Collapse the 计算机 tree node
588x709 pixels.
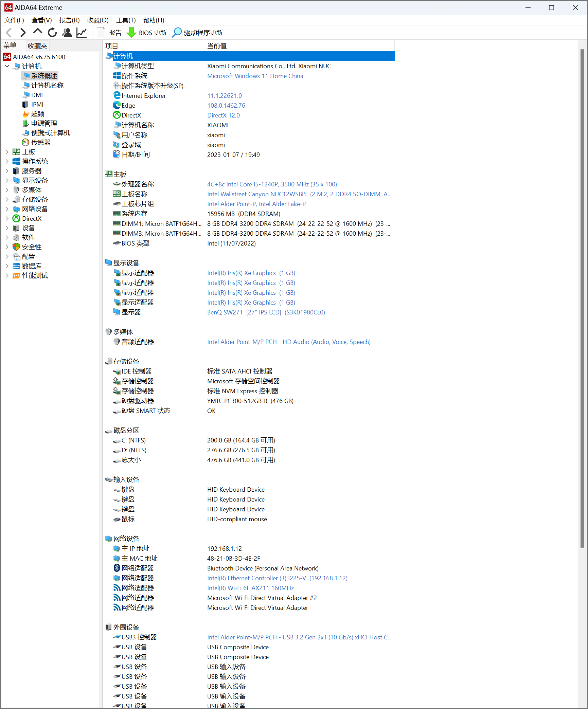[7, 66]
